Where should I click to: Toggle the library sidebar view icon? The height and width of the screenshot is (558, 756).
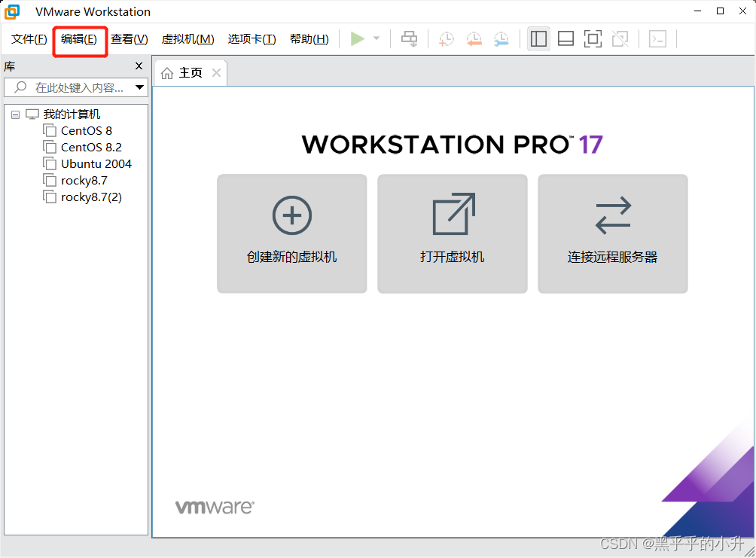click(538, 38)
